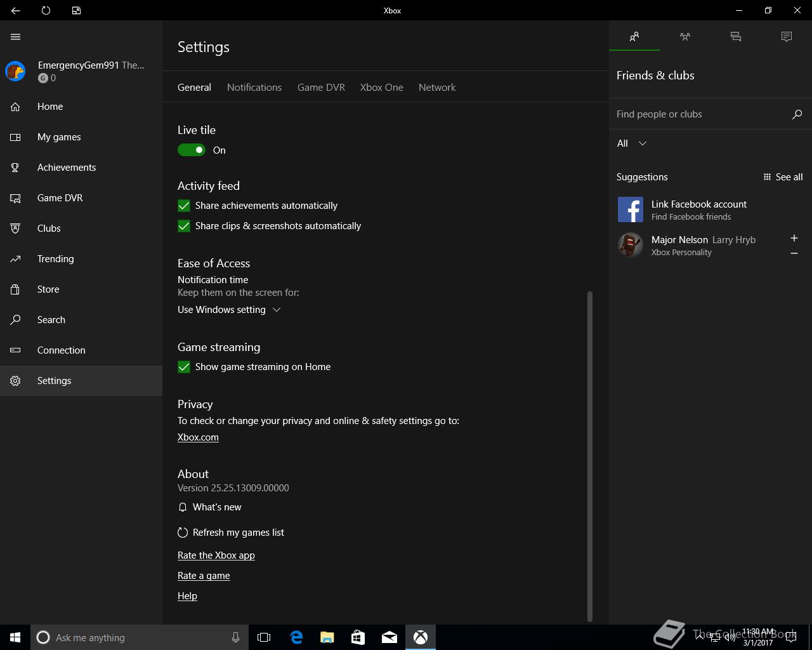The image size is (812, 650).
Task: Click the Find people or clubs field
Action: click(x=701, y=114)
